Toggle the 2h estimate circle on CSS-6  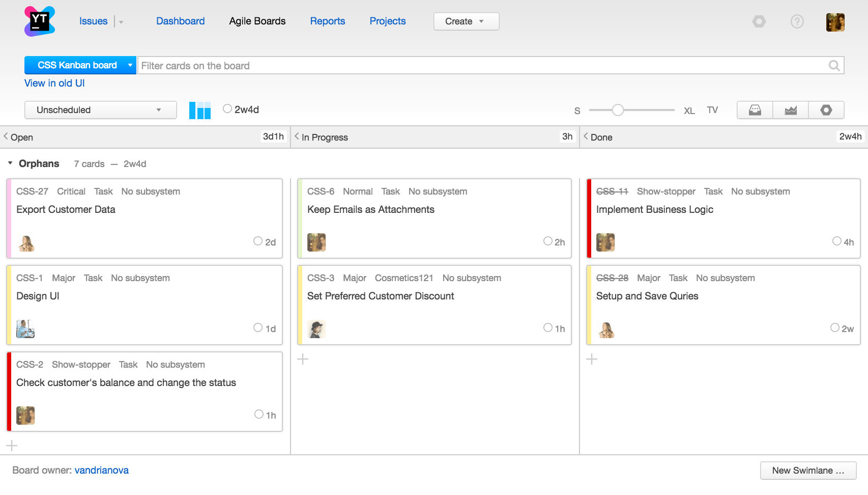click(548, 241)
